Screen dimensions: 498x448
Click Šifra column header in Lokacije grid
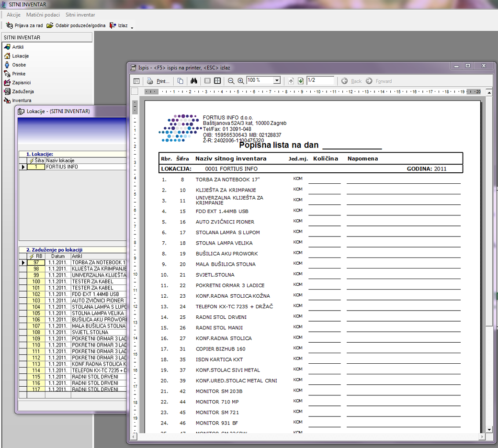point(36,161)
